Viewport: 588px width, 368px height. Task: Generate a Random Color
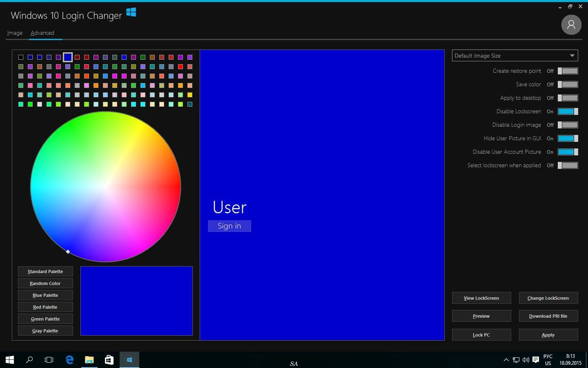coord(45,283)
